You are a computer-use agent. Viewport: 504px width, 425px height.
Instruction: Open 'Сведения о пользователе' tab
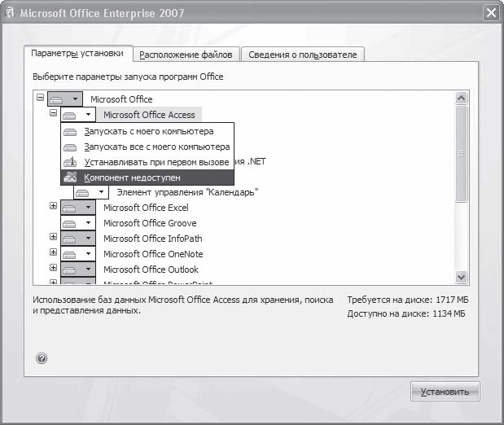[302, 55]
